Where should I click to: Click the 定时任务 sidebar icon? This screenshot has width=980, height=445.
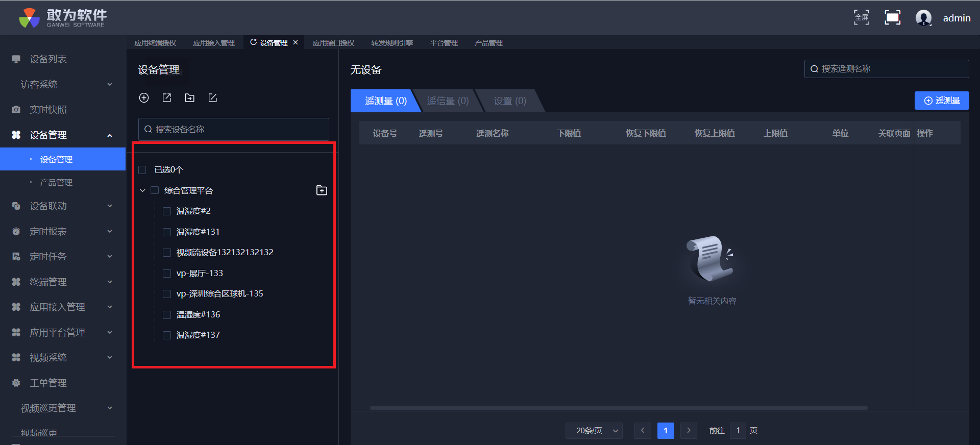coord(16,257)
